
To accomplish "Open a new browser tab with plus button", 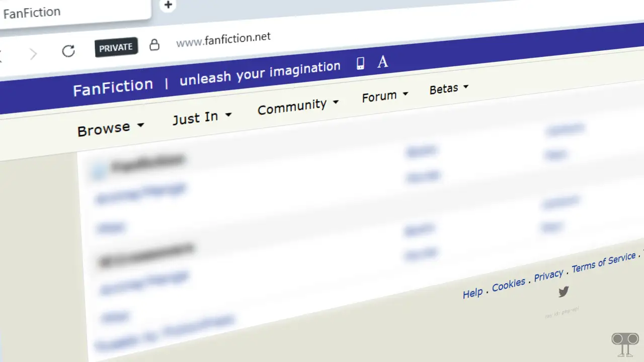I will tap(168, 5).
